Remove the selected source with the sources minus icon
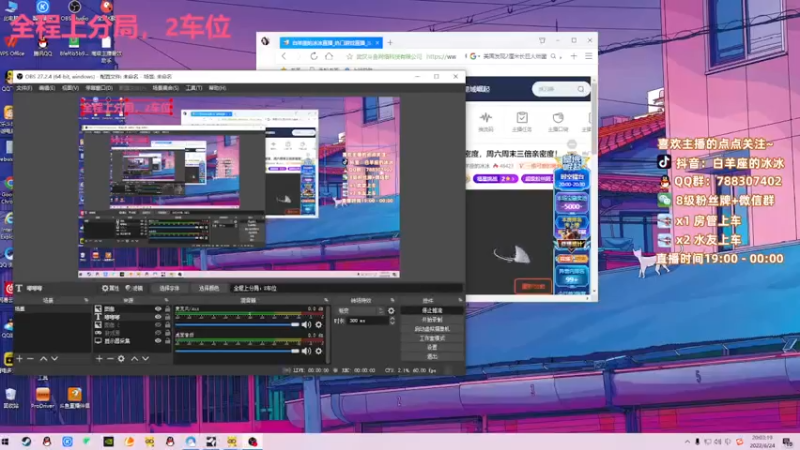800x450 pixels. (x=110, y=359)
